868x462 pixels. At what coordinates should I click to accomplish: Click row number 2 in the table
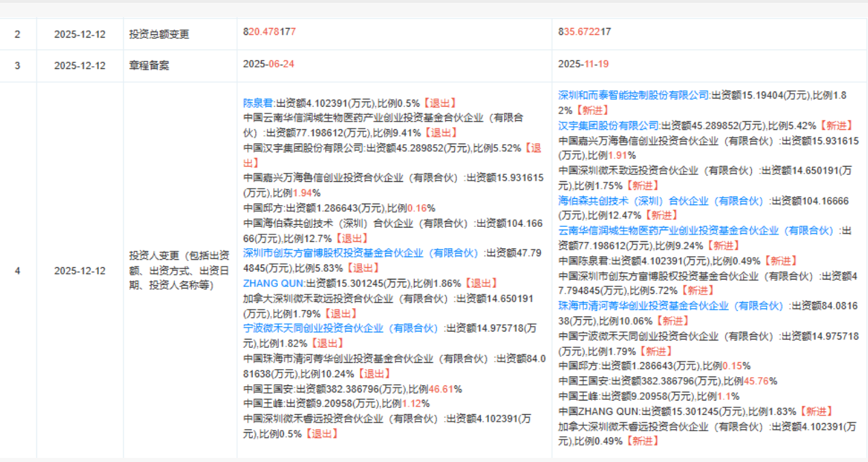coord(18,34)
